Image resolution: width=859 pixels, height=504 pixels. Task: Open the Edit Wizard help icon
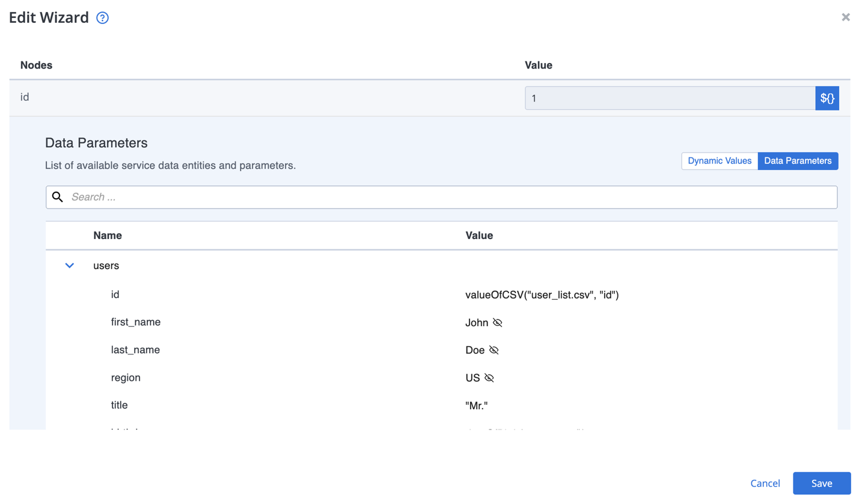pyautogui.click(x=102, y=17)
